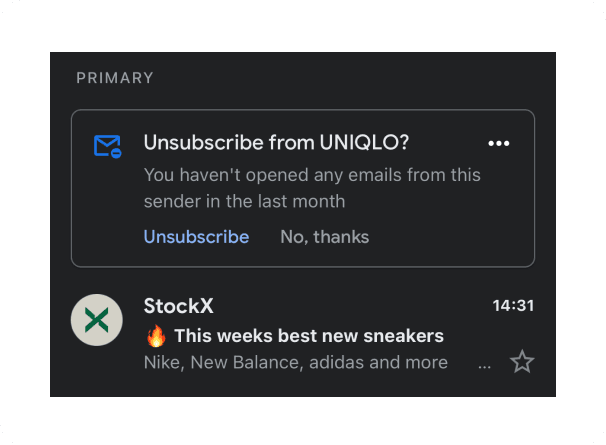Click empty card area right of No, thanks
This screenshot has width=606, height=445.
[450, 237]
